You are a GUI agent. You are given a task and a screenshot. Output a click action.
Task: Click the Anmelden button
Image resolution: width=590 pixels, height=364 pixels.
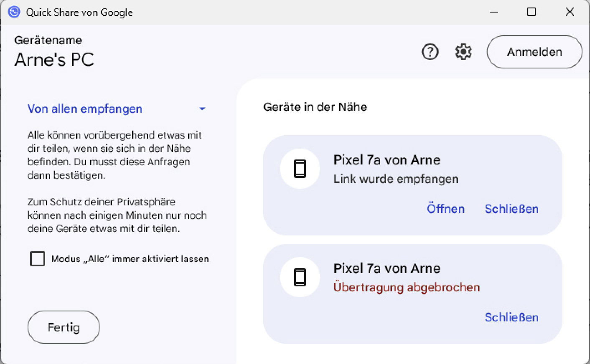(534, 52)
